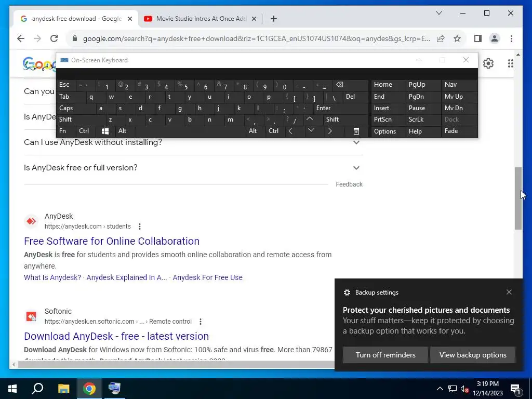Click the left arrow key on On-Screen Keyboard
This screenshot has width=532, height=399.
290,131
